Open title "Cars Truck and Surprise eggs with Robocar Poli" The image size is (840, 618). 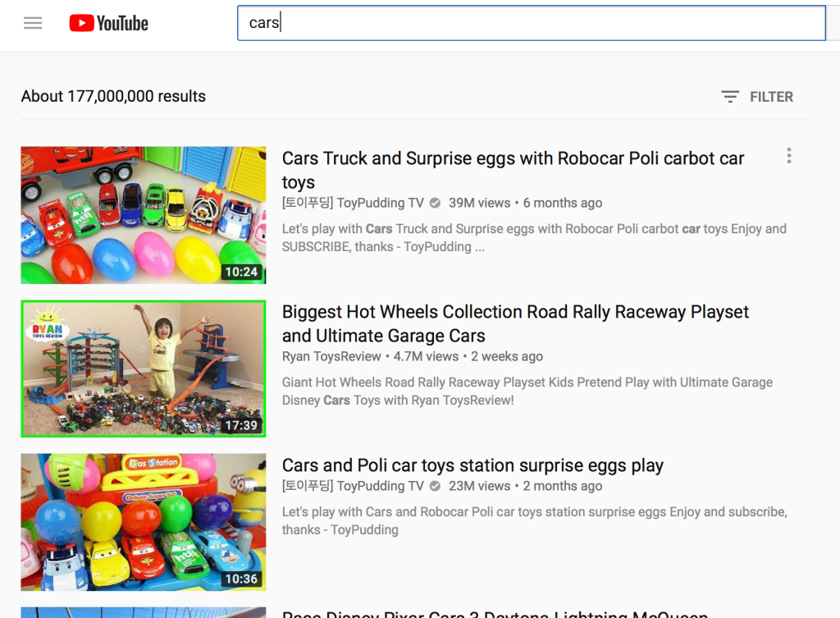pos(513,170)
